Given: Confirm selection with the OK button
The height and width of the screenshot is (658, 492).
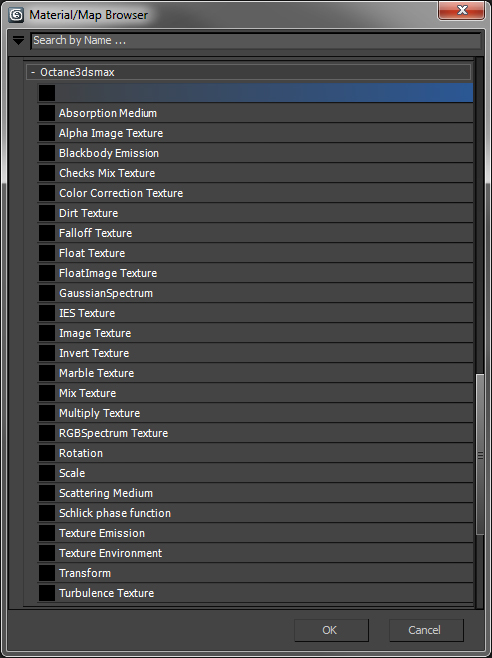Looking at the screenshot, I should pos(331,630).
